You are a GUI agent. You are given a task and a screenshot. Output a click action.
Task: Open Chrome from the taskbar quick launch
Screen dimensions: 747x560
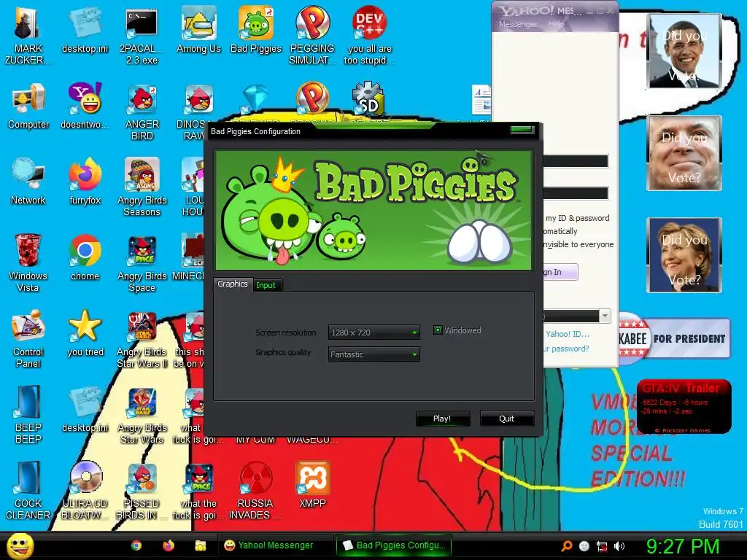pyautogui.click(x=136, y=545)
